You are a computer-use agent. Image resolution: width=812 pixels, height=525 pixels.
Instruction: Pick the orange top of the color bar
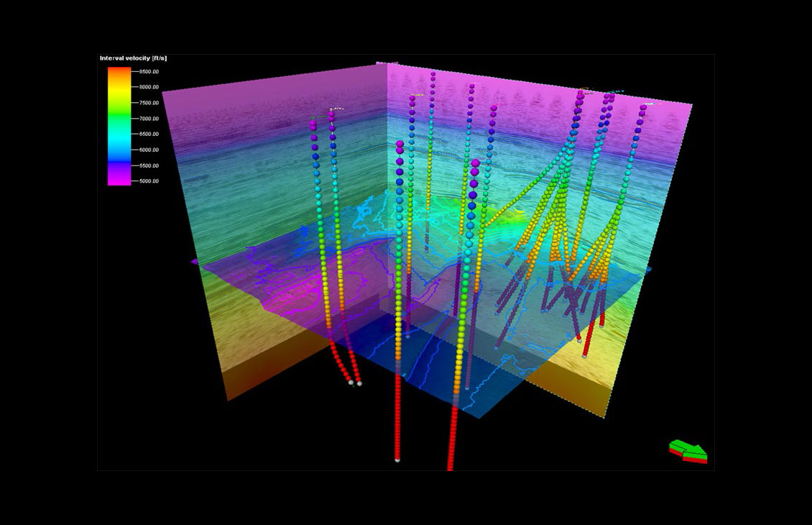coord(119,72)
